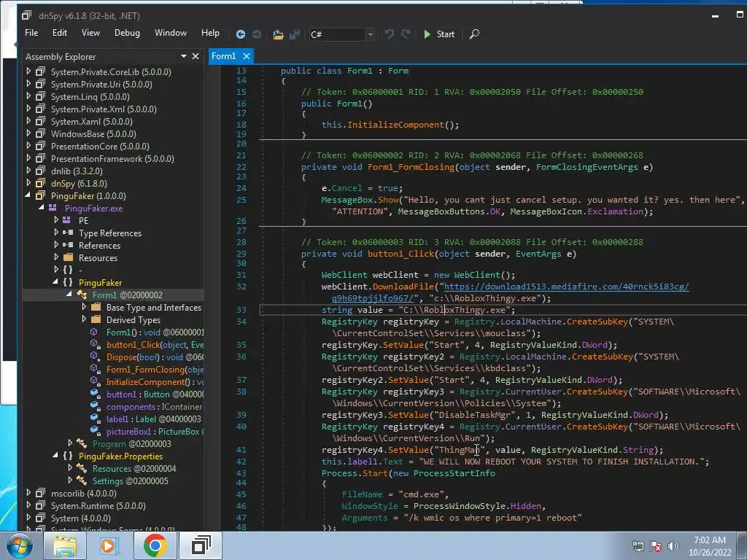
Task: Close the Form1 tab
Action: tap(247, 56)
